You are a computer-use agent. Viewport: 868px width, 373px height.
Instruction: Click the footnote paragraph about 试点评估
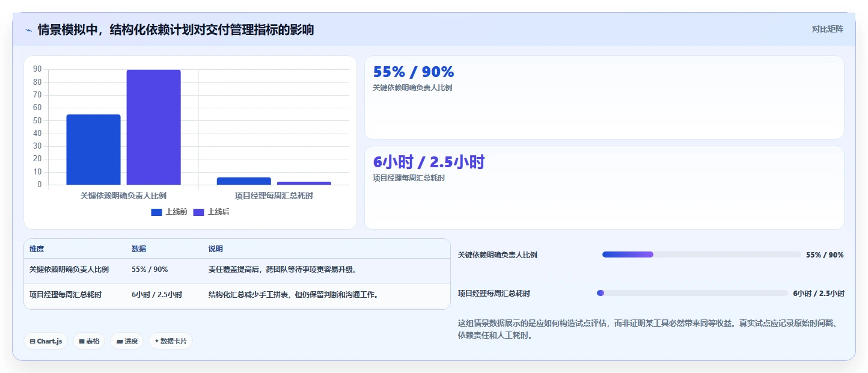click(x=649, y=329)
